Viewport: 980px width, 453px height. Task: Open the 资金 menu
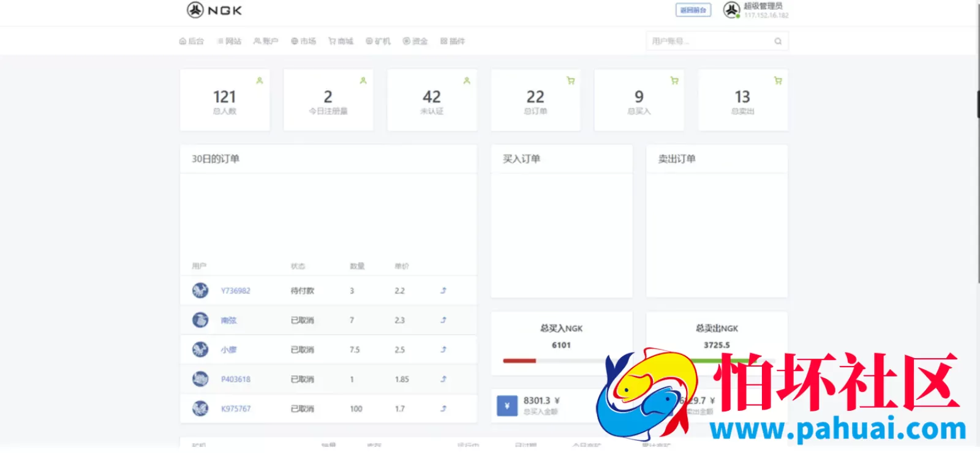(x=415, y=42)
